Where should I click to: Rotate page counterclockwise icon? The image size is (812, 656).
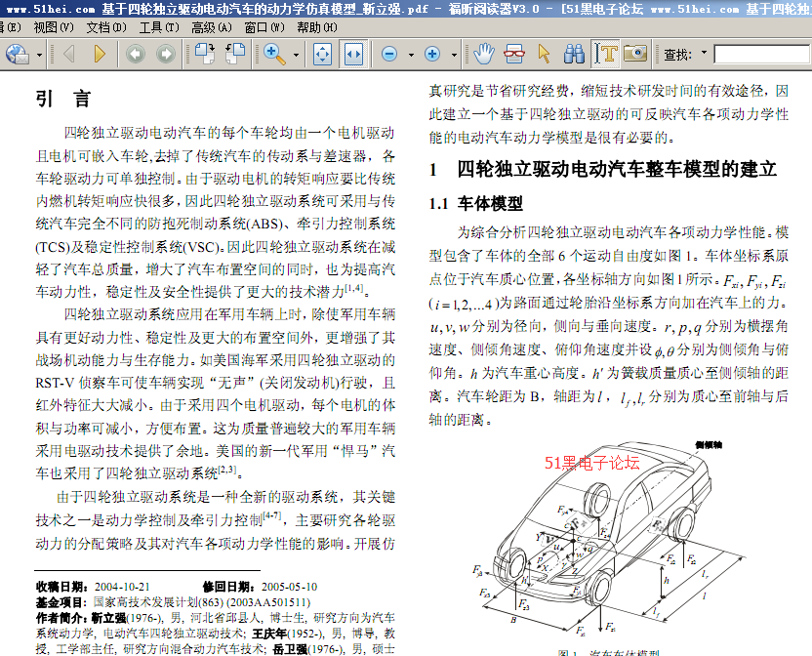click(235, 54)
